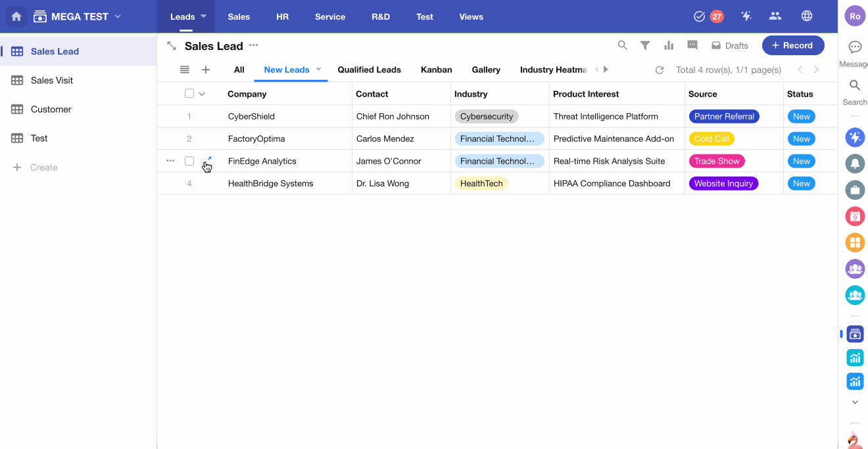The width and height of the screenshot is (868, 449).
Task: Open the statistics chart icon
Action: click(669, 45)
